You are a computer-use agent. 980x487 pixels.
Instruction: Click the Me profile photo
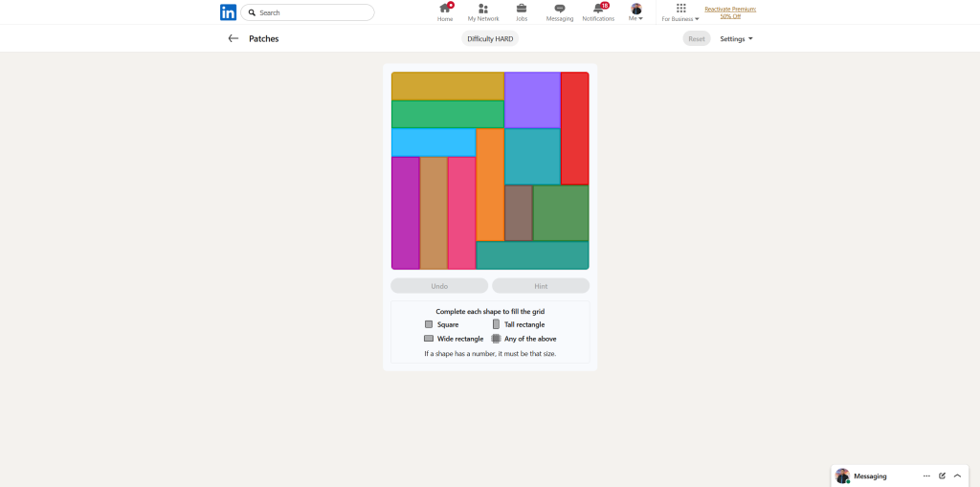click(636, 9)
